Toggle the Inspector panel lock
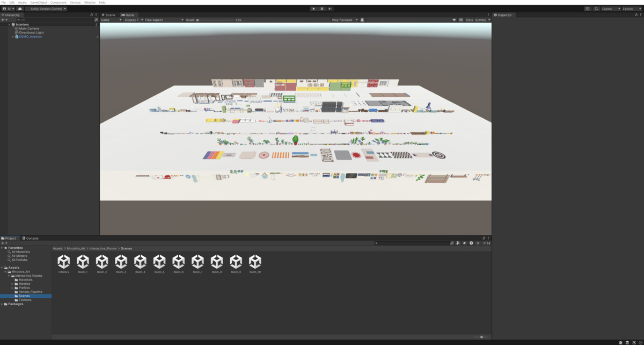644x345 pixels. point(635,15)
